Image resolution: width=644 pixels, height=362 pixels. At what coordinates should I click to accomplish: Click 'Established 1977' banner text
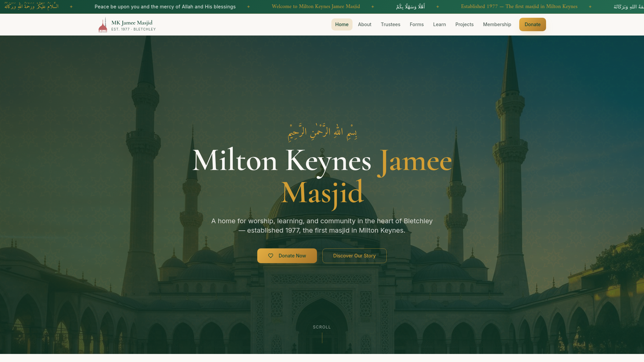point(519,7)
